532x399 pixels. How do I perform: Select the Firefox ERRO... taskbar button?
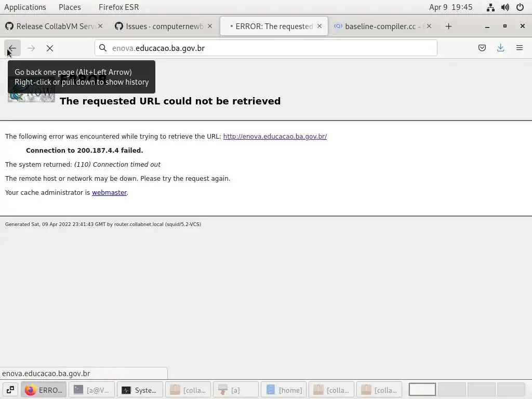click(44, 390)
